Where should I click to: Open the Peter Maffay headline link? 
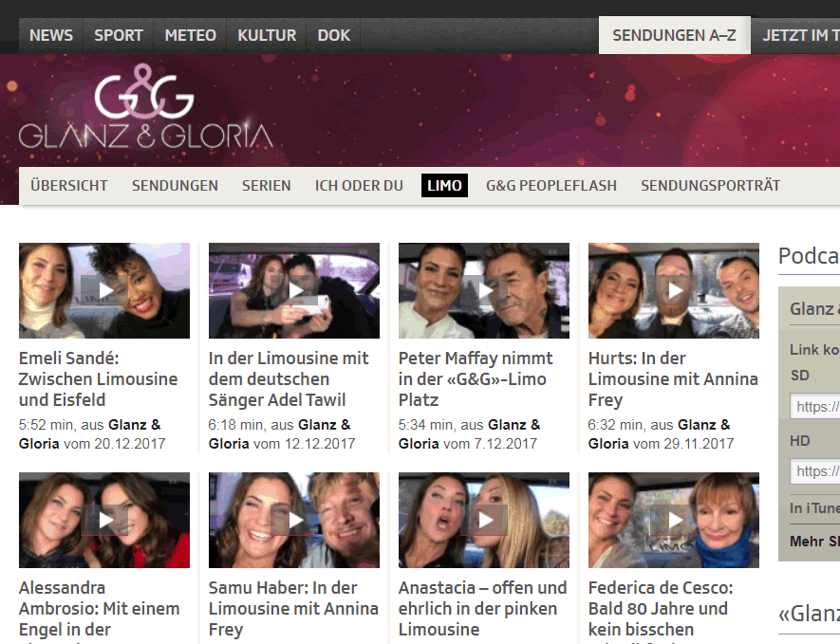pos(476,379)
